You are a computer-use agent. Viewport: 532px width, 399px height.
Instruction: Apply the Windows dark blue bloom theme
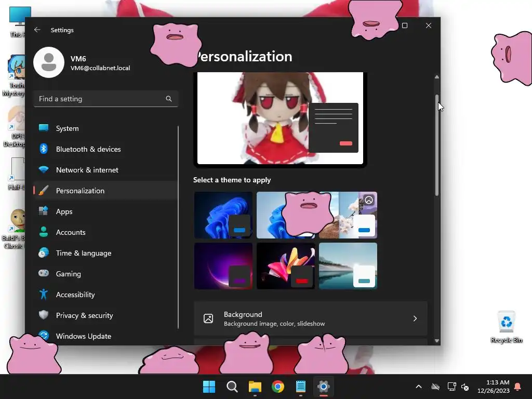223,215
